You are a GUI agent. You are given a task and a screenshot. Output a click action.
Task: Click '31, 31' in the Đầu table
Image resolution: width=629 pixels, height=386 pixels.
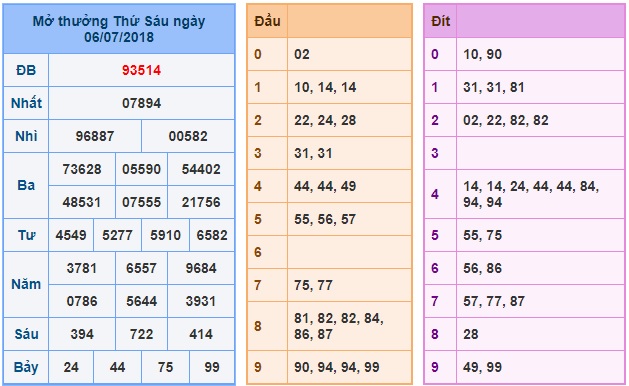313,153
